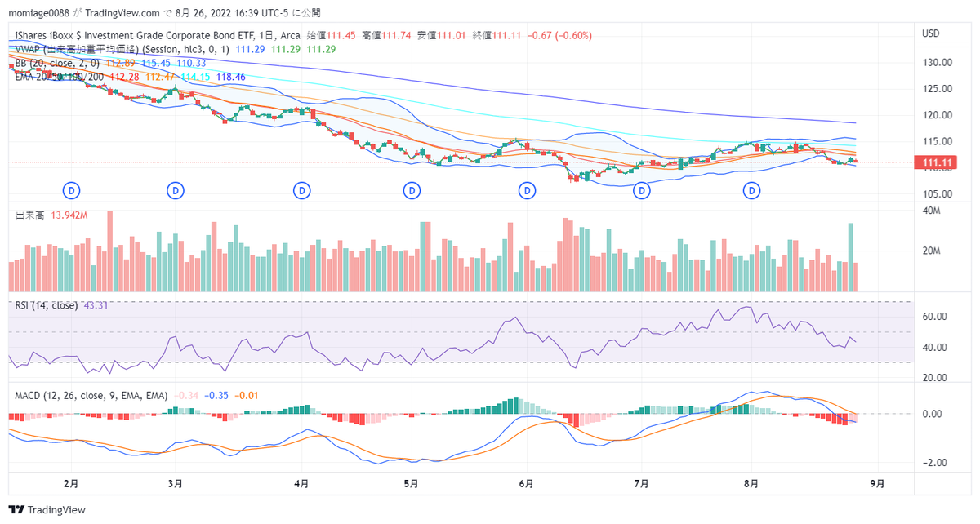Open the dividend D marker above 4月
980x524 pixels.
(302, 190)
